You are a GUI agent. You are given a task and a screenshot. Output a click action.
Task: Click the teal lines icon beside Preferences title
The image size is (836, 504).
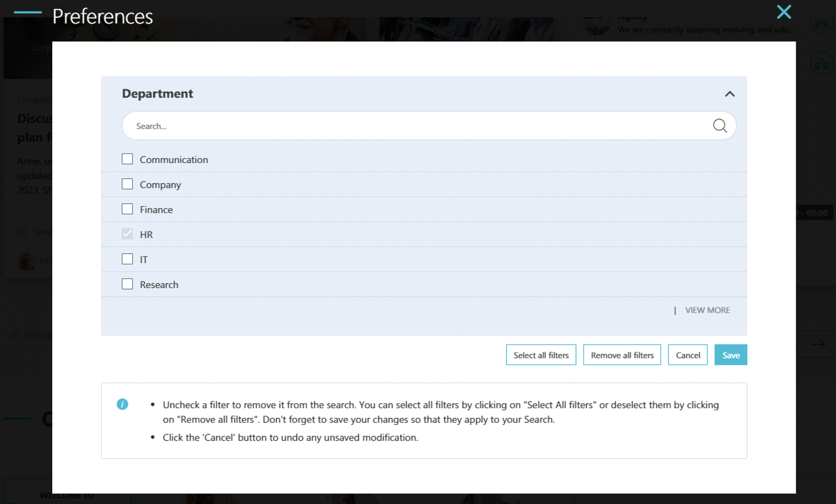point(29,12)
